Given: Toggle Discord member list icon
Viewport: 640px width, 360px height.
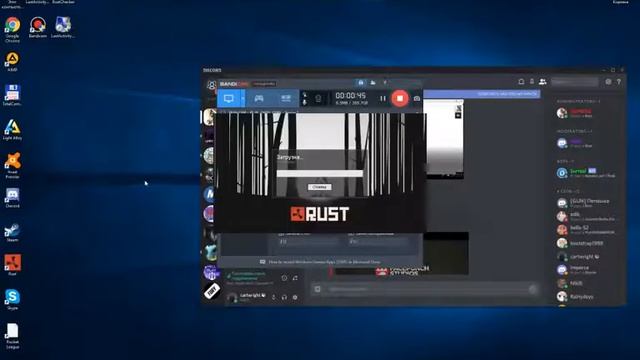Looking at the screenshot, I should pyautogui.click(x=542, y=82).
